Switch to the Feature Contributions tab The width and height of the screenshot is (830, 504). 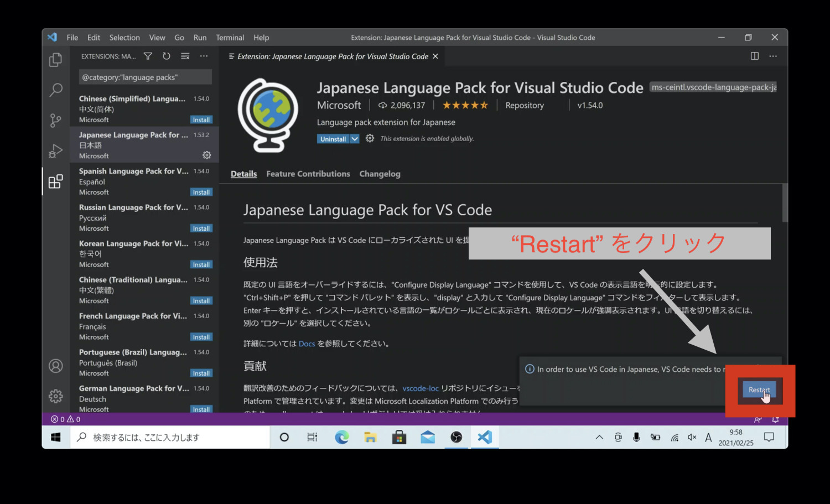[x=308, y=174]
